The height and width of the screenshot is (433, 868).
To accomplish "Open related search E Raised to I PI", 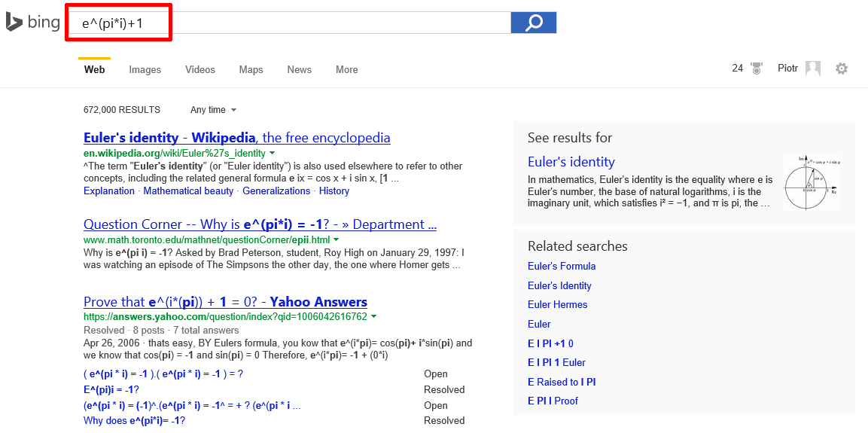I will (562, 382).
